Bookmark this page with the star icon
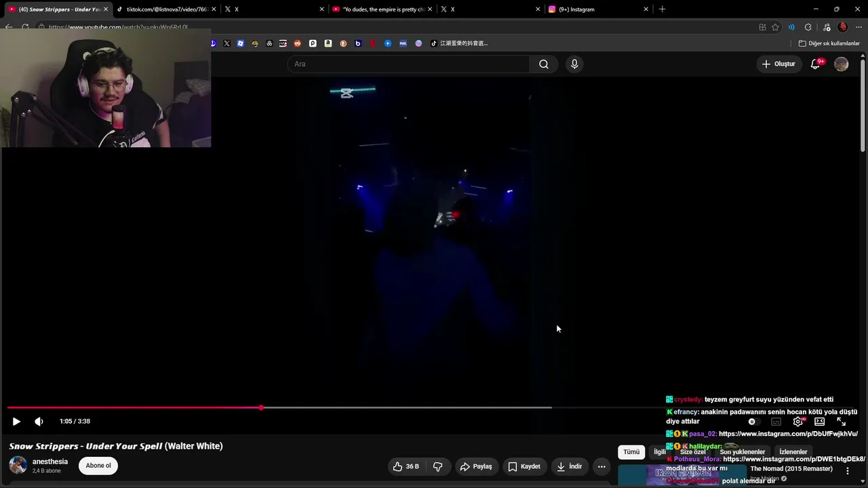The width and height of the screenshot is (868, 488). tap(776, 27)
